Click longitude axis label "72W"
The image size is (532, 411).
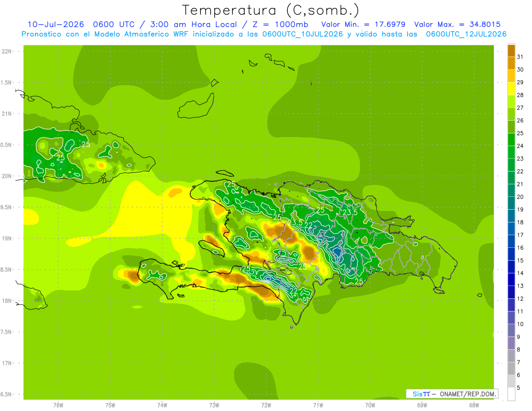[x=266, y=405]
